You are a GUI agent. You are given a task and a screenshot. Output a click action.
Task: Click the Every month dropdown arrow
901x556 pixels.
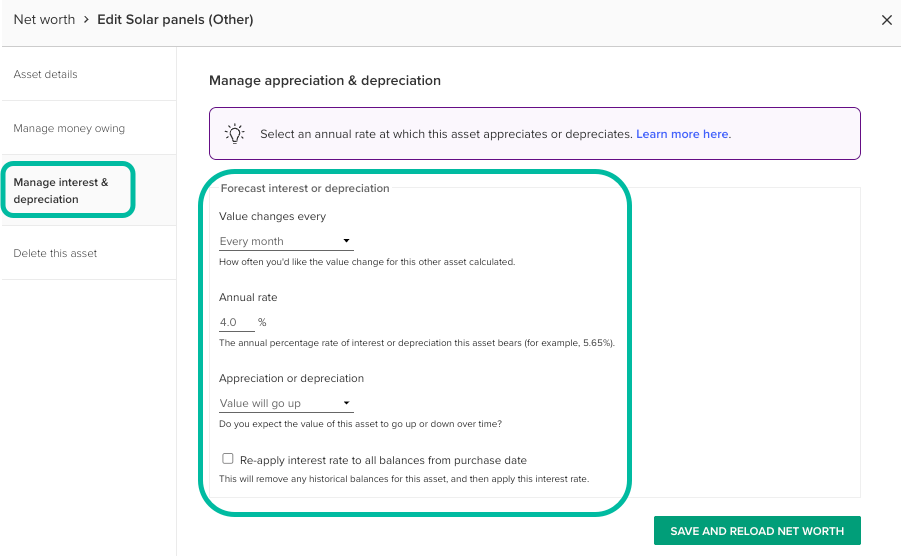point(346,241)
